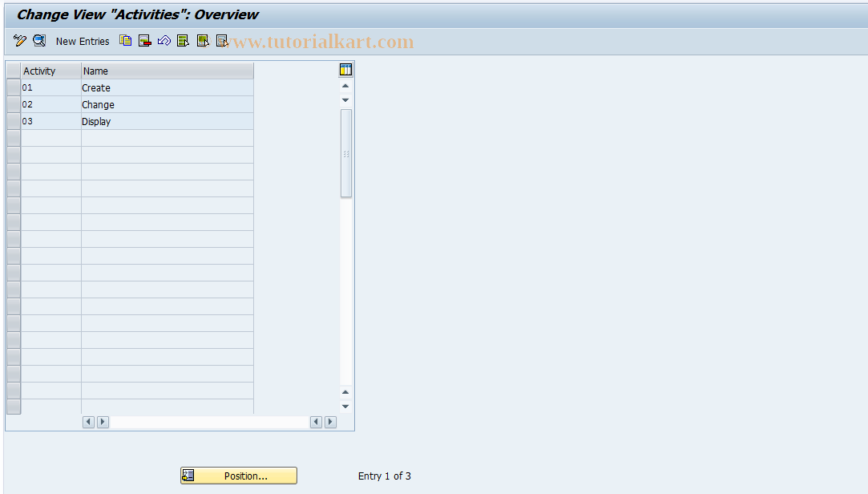Click the bottom scroll down arrow

click(x=345, y=407)
